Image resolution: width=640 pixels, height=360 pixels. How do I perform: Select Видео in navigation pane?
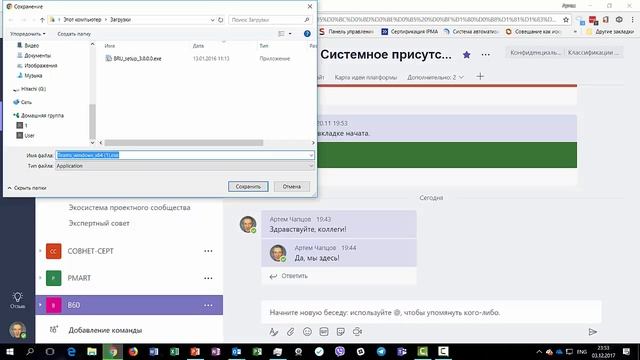coord(31,46)
